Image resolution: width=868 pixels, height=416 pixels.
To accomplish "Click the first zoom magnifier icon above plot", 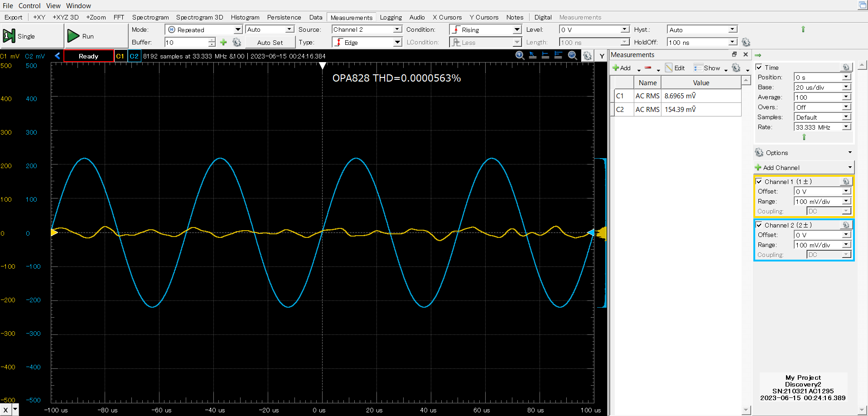I will pos(520,55).
